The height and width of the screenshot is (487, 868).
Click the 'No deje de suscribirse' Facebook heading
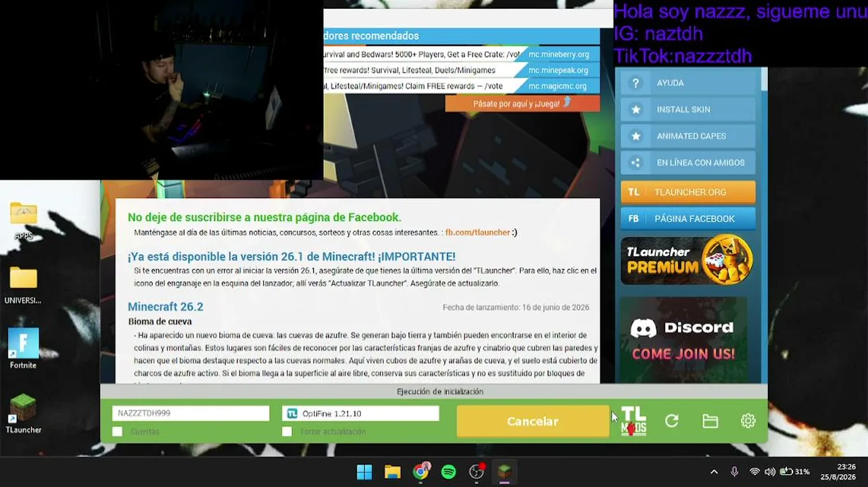tap(264, 217)
